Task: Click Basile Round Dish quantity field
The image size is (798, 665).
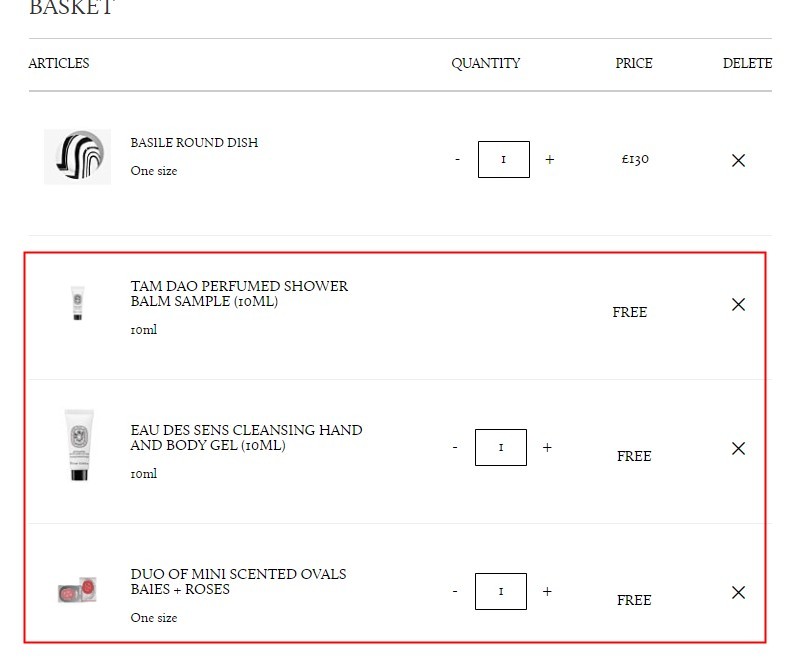Action: coord(504,159)
